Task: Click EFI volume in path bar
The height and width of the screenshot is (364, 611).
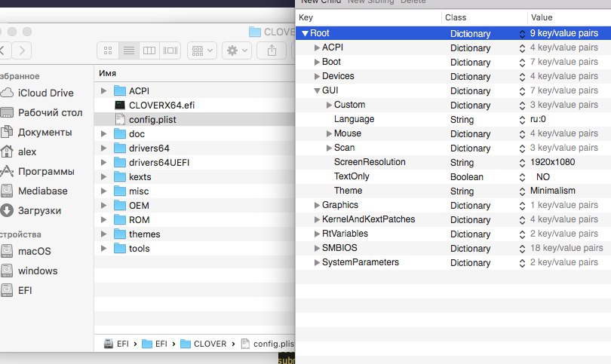Action: (116, 344)
